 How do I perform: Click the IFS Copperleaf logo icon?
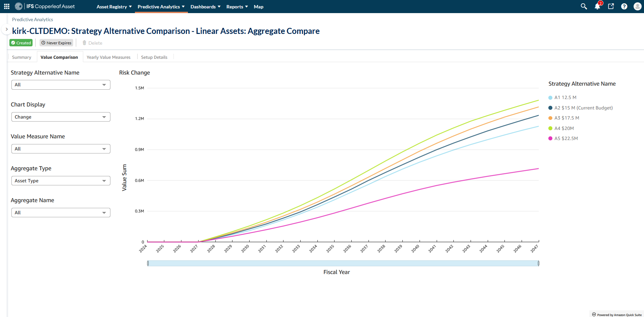click(19, 6)
